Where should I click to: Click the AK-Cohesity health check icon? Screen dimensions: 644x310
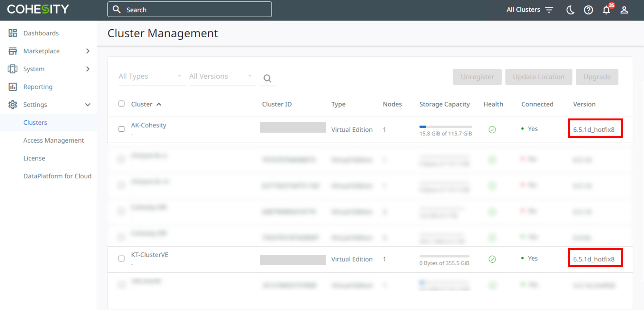[x=492, y=130]
